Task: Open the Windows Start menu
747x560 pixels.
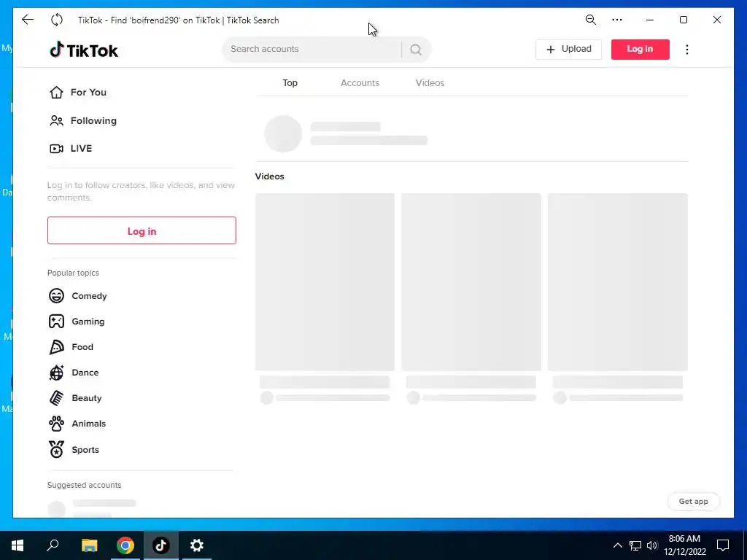Action: (18, 545)
